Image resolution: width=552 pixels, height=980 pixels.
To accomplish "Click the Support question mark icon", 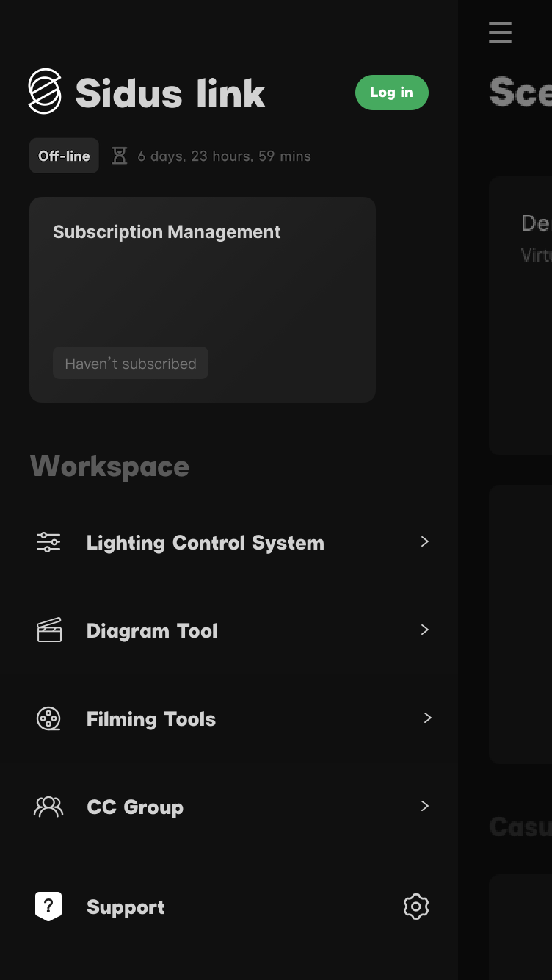I will (x=48, y=907).
